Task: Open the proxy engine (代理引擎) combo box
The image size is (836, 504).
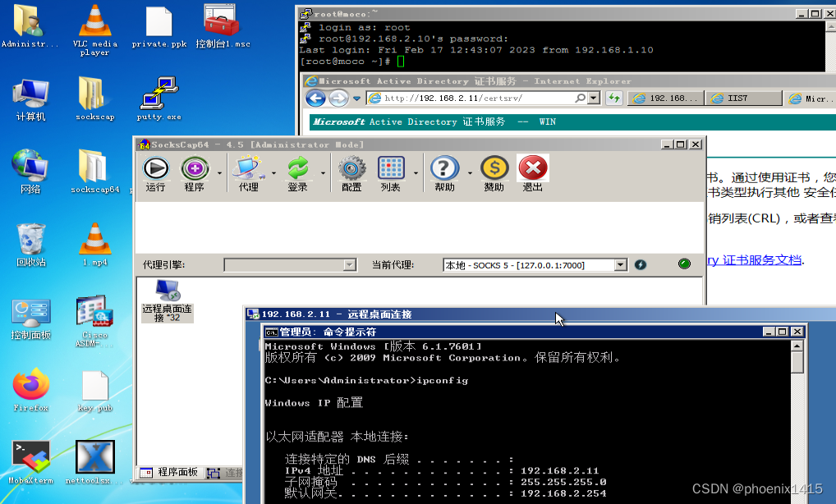Action: click(x=290, y=265)
